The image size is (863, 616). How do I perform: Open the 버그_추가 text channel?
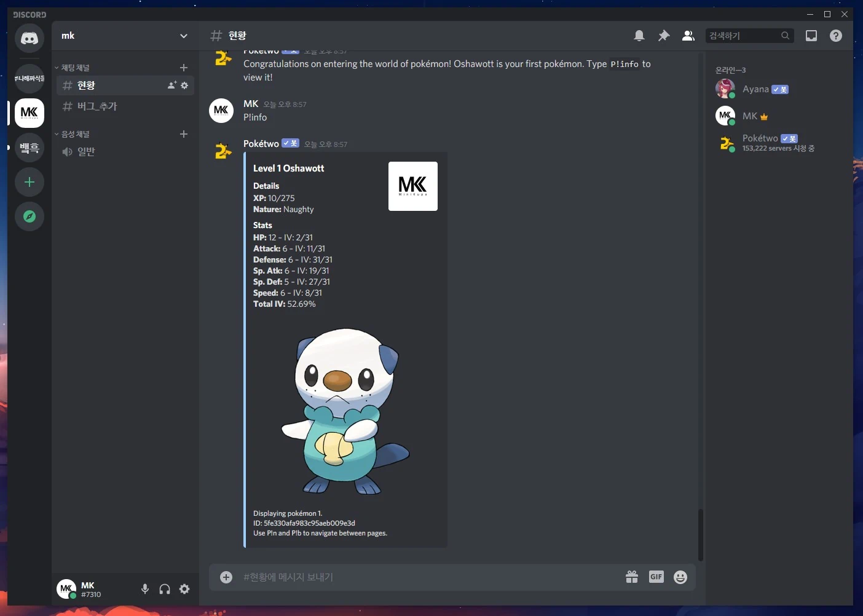coord(125,106)
